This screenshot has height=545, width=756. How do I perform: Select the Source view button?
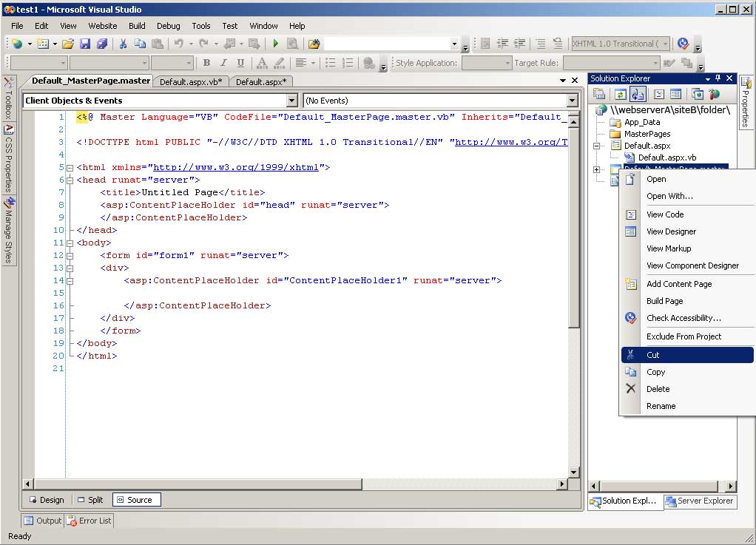136,500
